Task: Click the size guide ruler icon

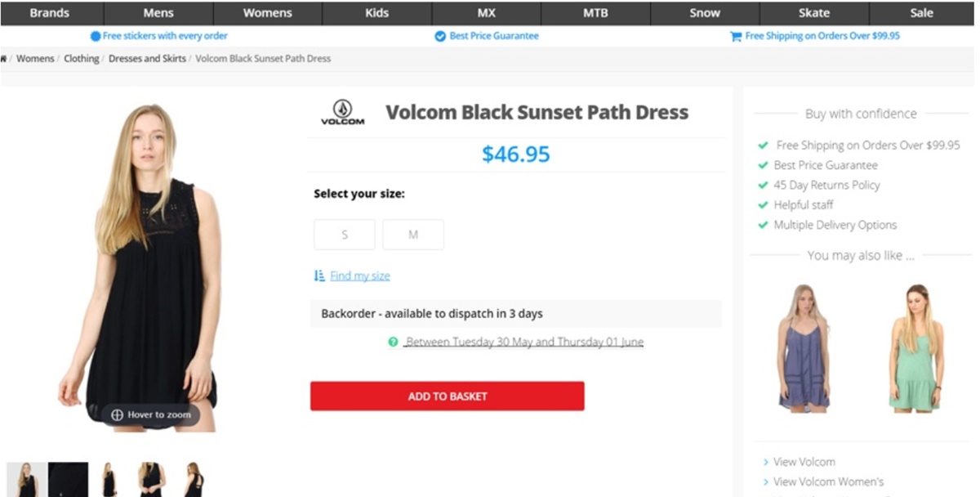Action: [x=319, y=276]
